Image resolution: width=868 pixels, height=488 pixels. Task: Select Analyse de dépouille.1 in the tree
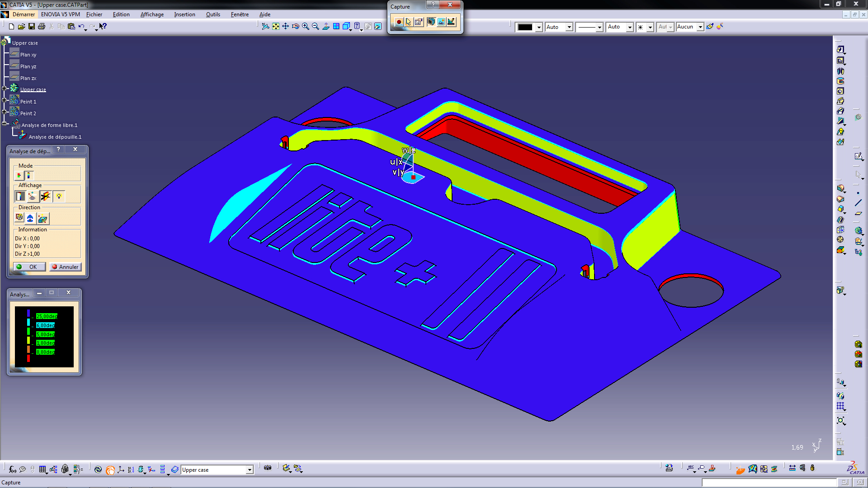coord(55,137)
